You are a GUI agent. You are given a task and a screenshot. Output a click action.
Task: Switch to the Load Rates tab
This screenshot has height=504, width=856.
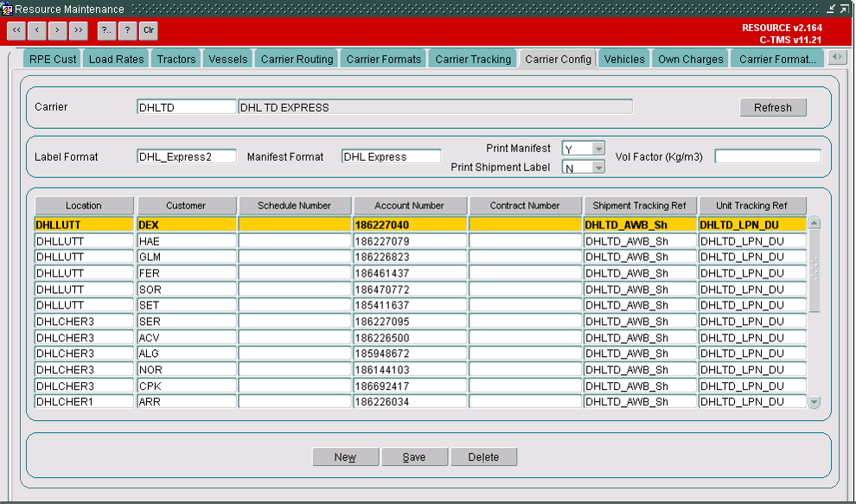(116, 59)
